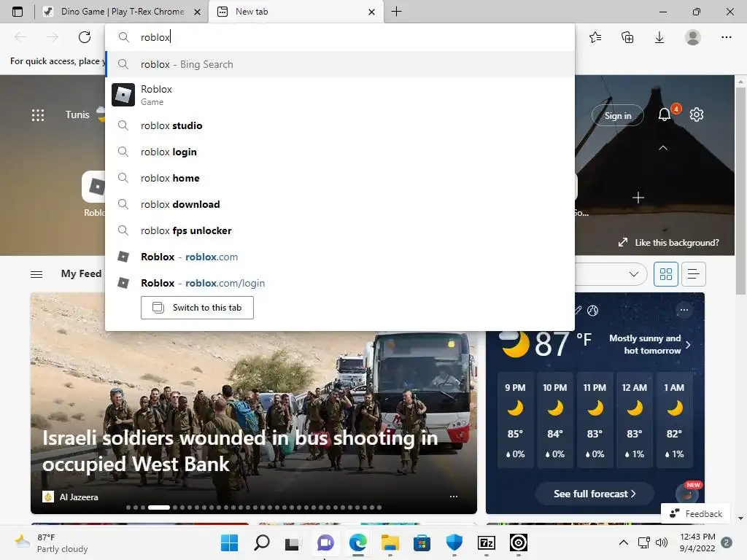
Task: Open the Collections icon
Action: (x=627, y=37)
